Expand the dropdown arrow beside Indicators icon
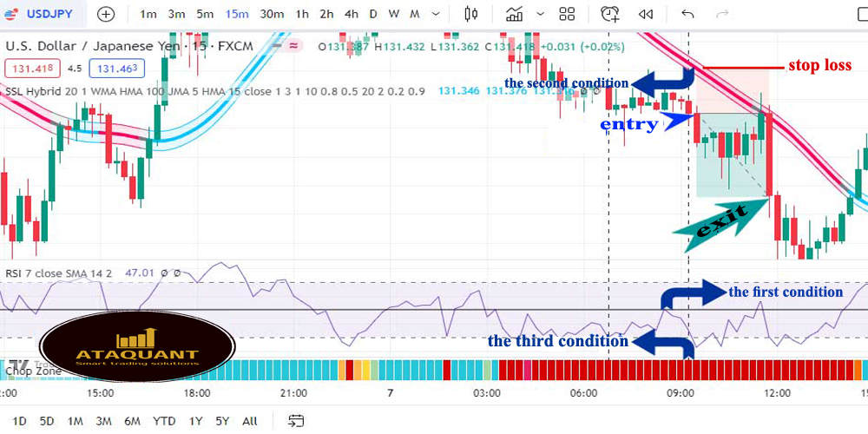This screenshot has height=434, width=868. [541, 14]
